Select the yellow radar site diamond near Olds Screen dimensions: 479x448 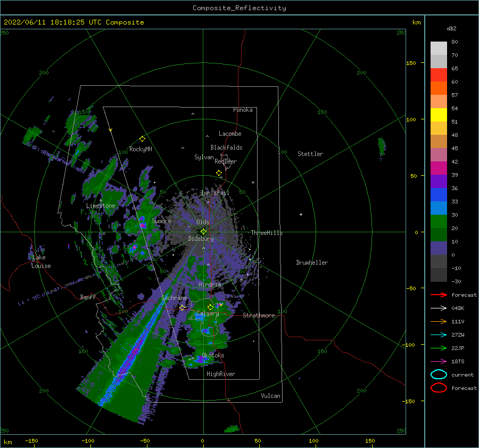click(x=203, y=232)
